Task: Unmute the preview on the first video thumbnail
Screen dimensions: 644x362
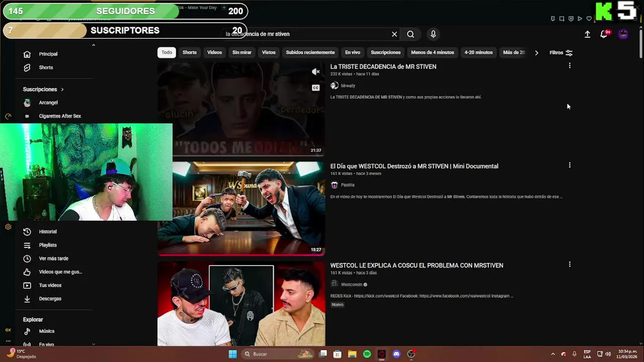Action: coord(315,72)
